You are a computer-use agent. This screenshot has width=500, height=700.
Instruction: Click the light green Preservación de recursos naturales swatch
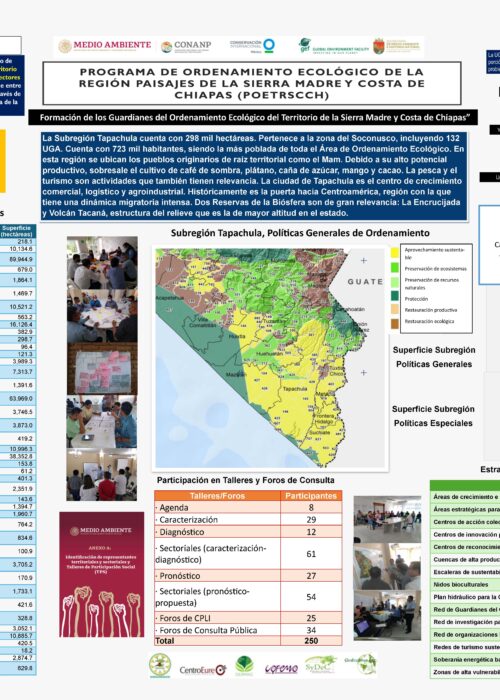395,283
